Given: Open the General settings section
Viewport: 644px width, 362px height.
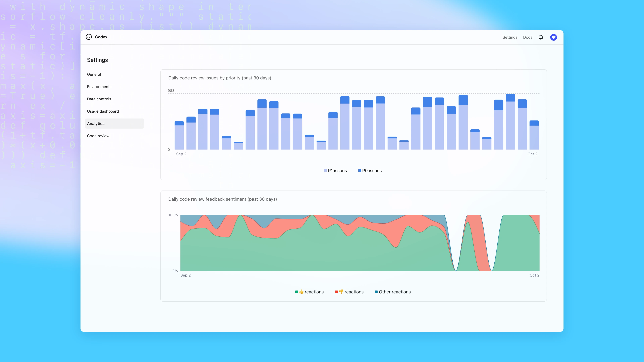Looking at the screenshot, I should [x=94, y=74].
